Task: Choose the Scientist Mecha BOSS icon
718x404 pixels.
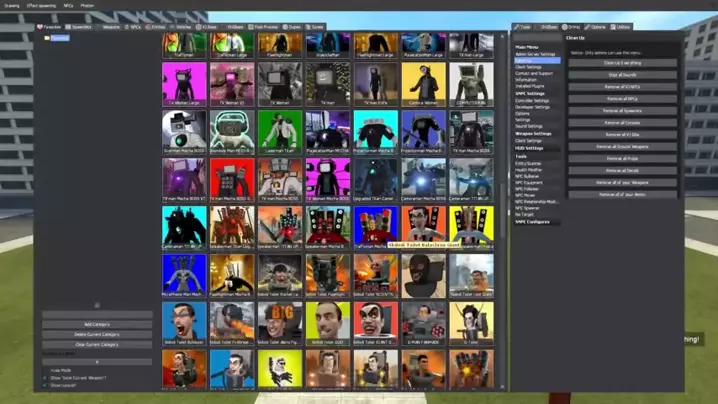Action: (184, 130)
